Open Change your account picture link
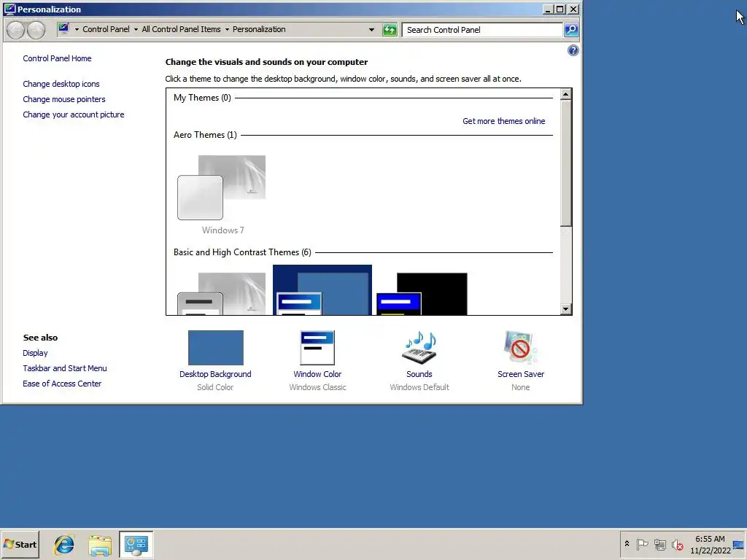The height and width of the screenshot is (560, 747). tap(74, 114)
